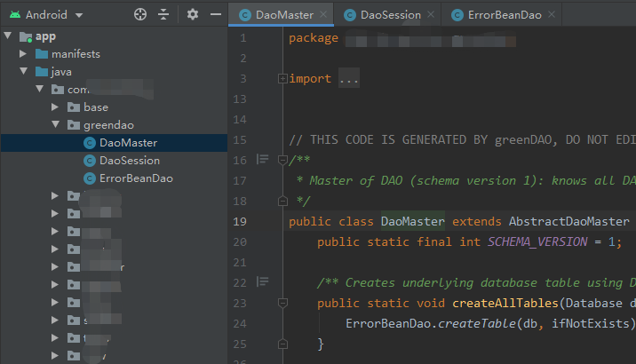Click SCHEMA_VERSION constant in code

pos(537,242)
